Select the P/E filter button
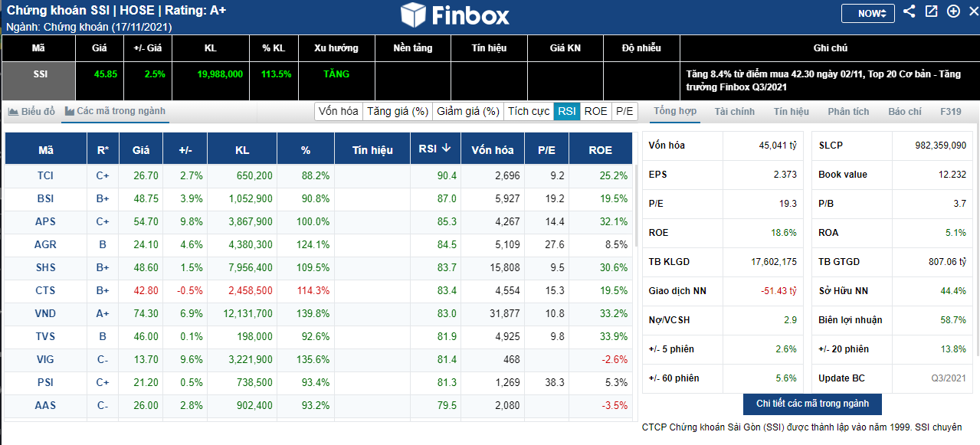980x445 pixels. click(625, 111)
